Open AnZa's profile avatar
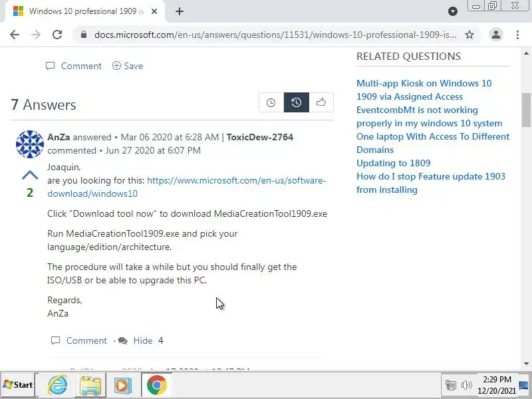Viewport: 532px width, 399px height. [x=30, y=144]
